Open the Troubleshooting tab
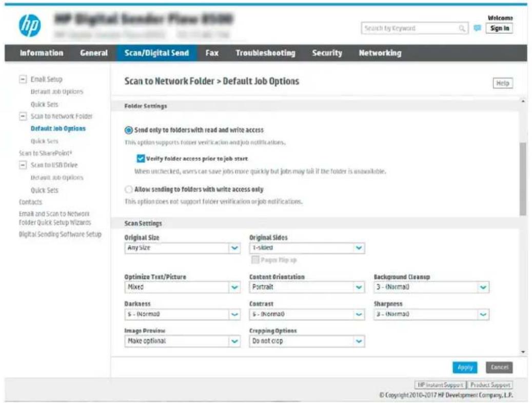Image resolution: width=532 pixels, height=403 pixels. [265, 53]
